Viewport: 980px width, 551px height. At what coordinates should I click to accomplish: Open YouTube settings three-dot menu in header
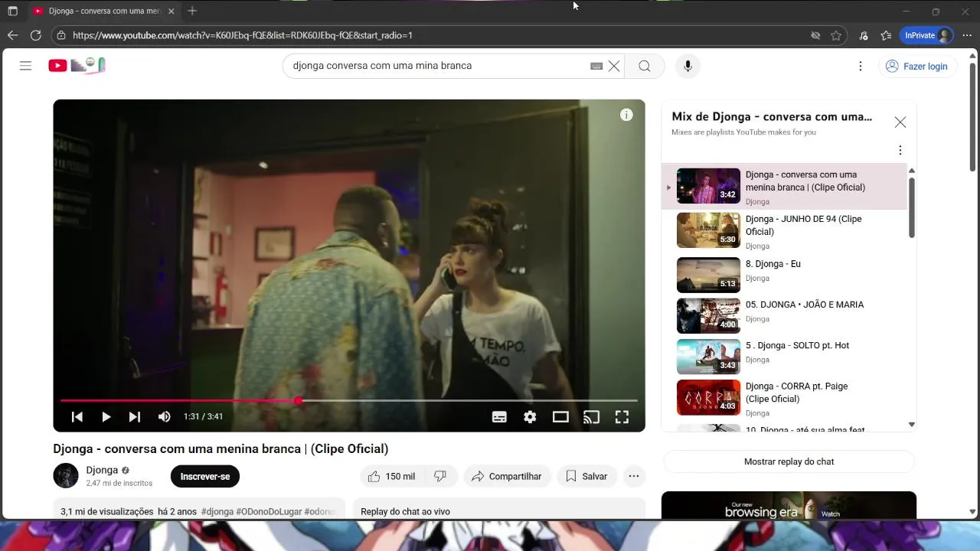(861, 66)
